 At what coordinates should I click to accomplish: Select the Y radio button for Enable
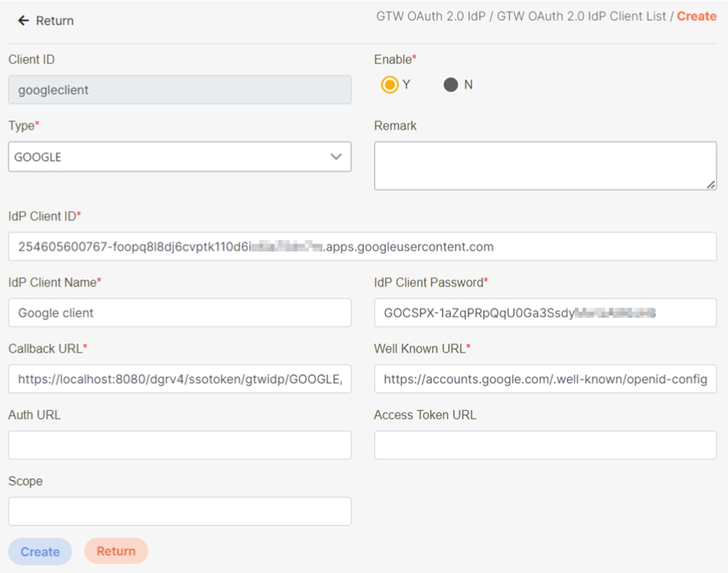389,85
